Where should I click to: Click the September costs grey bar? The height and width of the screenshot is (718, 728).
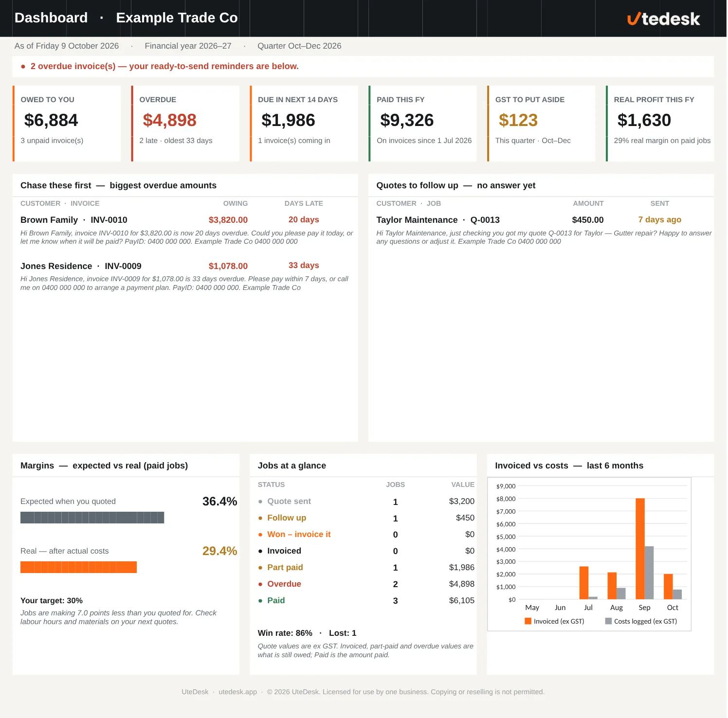(x=649, y=573)
